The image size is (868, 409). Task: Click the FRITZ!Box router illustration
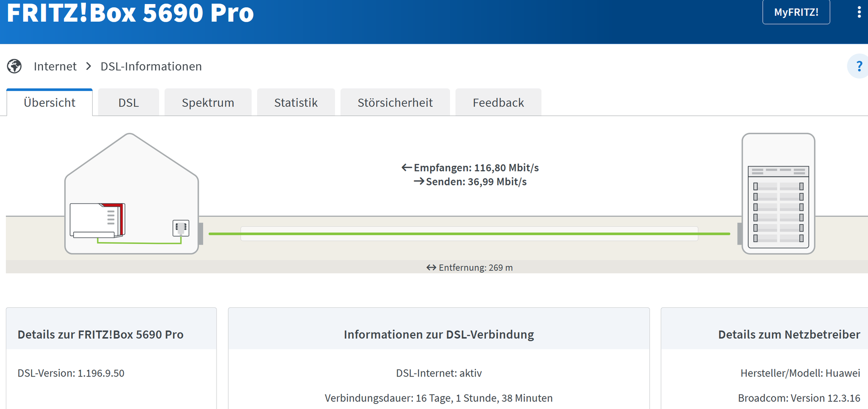click(97, 221)
